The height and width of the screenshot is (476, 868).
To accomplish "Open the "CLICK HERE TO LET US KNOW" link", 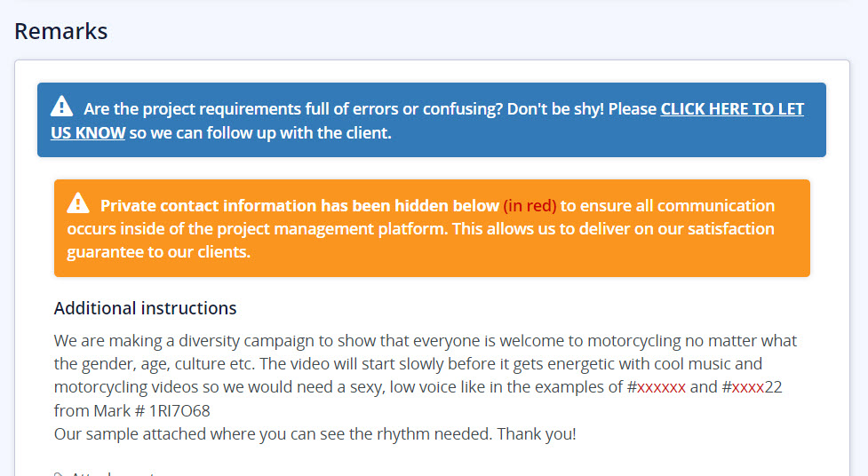I will pyautogui.click(x=731, y=109).
